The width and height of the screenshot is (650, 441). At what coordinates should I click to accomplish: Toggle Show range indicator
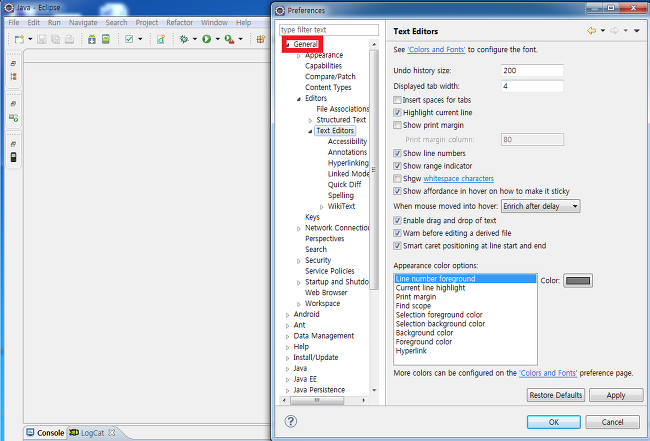[397, 166]
